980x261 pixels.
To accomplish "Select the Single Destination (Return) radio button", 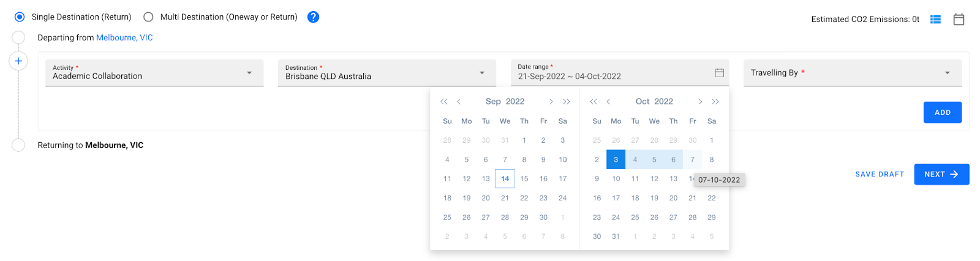I will pyautogui.click(x=20, y=17).
